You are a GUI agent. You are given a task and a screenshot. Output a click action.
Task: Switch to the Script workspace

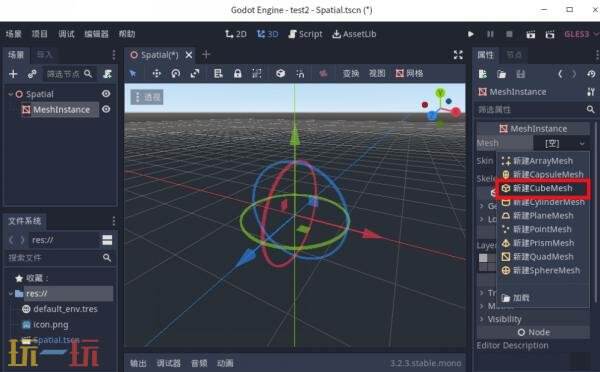coord(305,34)
